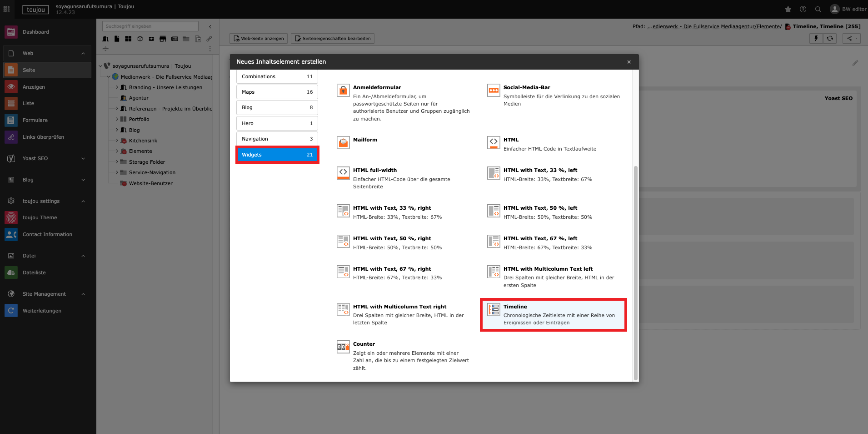
Task: Expand the Yoast SEO module group
Action: (x=83, y=158)
